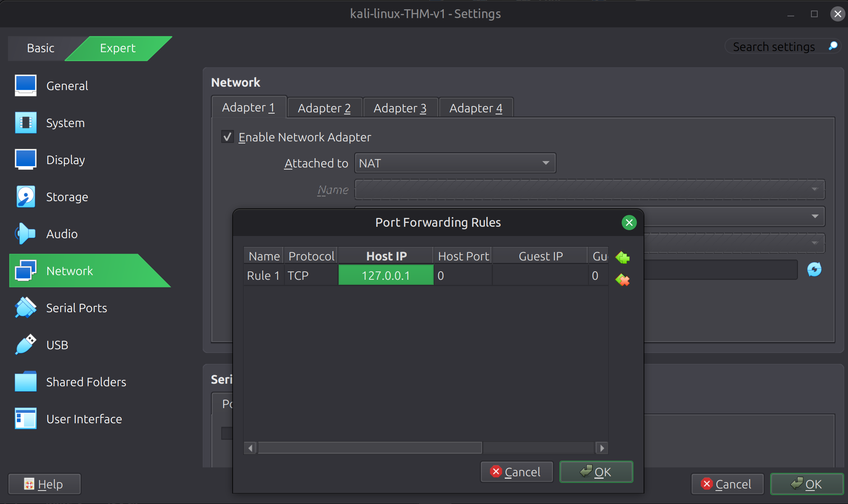Image resolution: width=848 pixels, height=504 pixels.
Task: Toggle the Enable Network Adapter checkbox
Action: tap(228, 137)
